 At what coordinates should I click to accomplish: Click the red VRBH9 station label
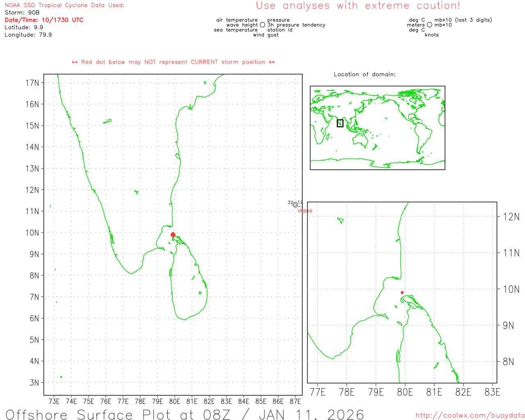[305, 211]
